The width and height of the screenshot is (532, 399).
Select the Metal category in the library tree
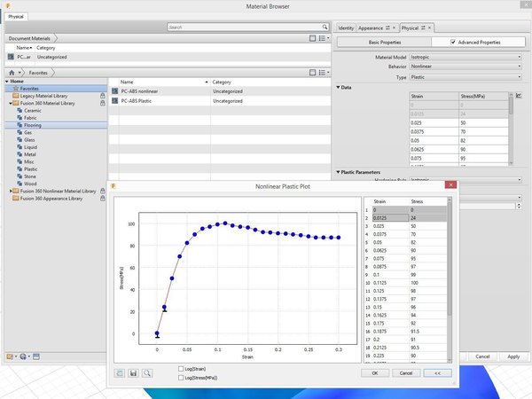pyautogui.click(x=29, y=154)
